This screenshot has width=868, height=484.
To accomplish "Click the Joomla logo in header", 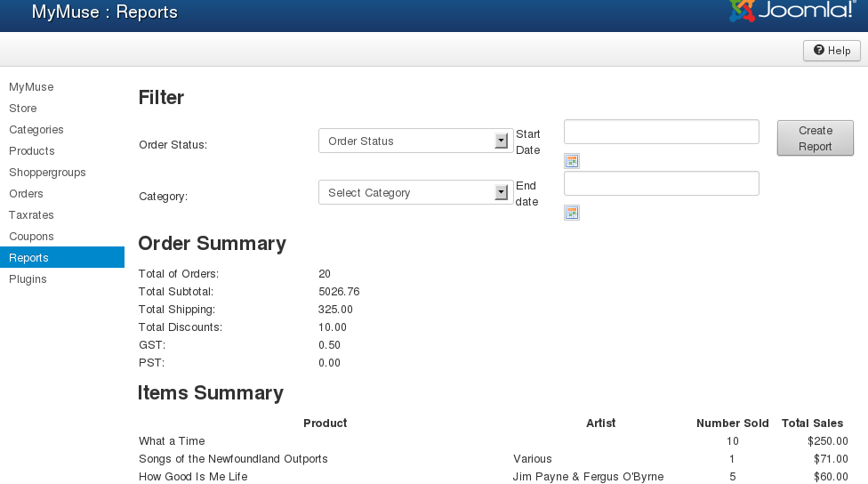I will tap(792, 11).
